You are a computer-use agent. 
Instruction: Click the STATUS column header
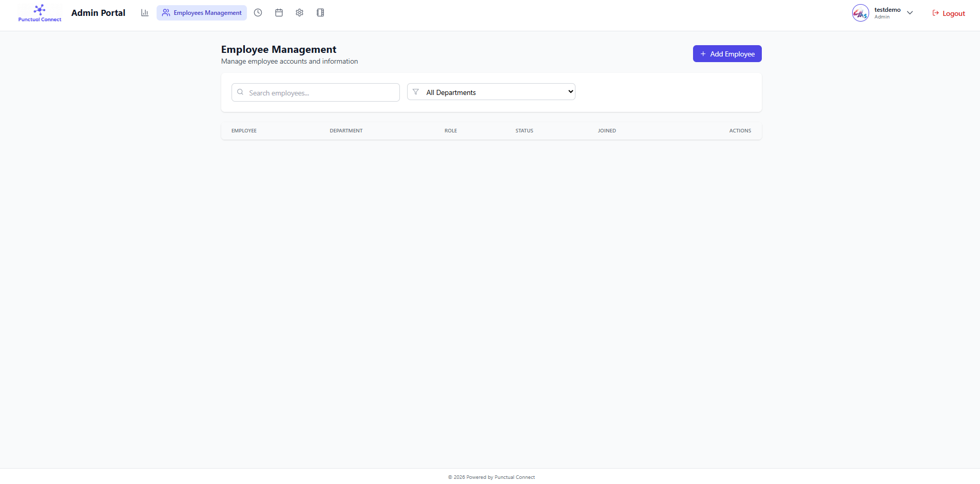[x=524, y=131]
